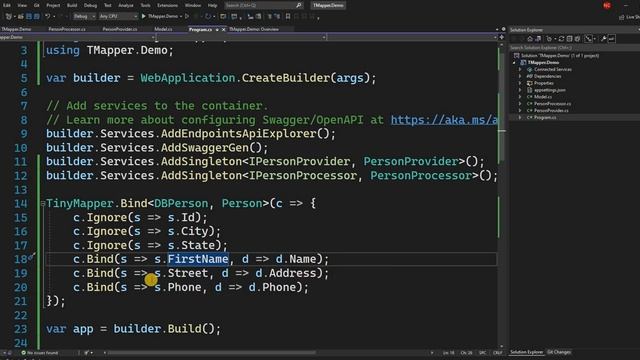Select the Connected Services tree item
Viewport: 640px width, 360px height.
[x=553, y=69]
